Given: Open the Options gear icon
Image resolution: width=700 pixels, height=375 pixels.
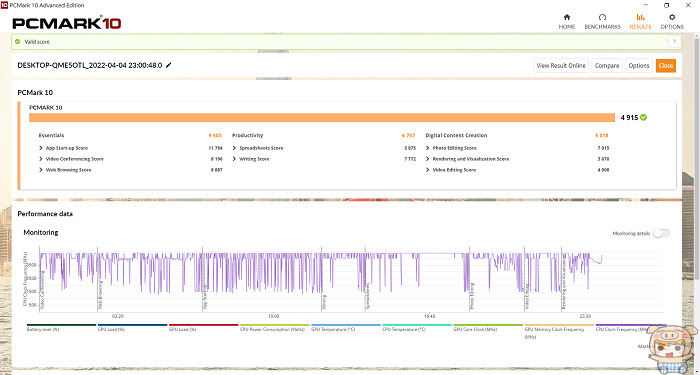Looking at the screenshot, I should point(672,17).
